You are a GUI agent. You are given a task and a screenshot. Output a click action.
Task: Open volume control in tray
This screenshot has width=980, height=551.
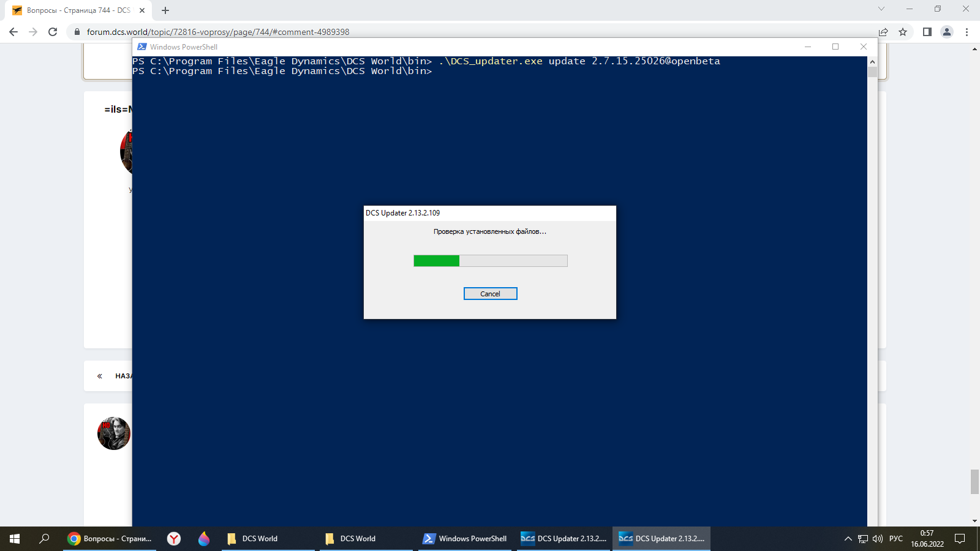[x=878, y=539]
